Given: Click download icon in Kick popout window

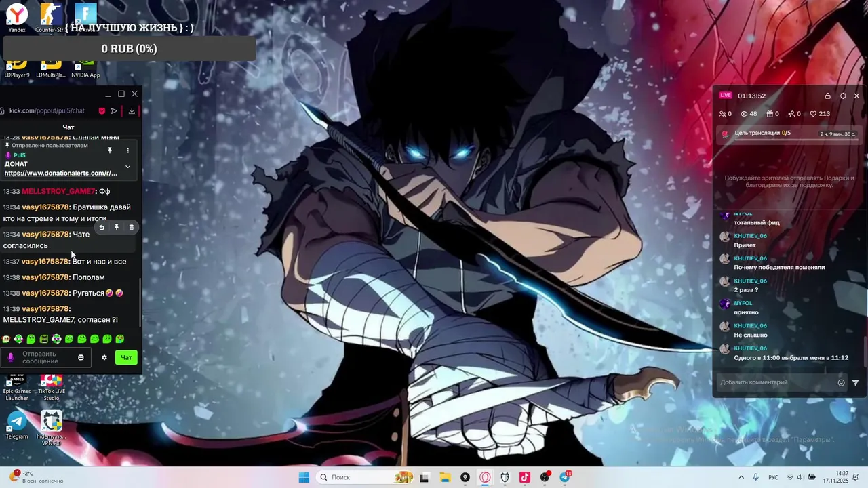Looking at the screenshot, I should tap(132, 111).
